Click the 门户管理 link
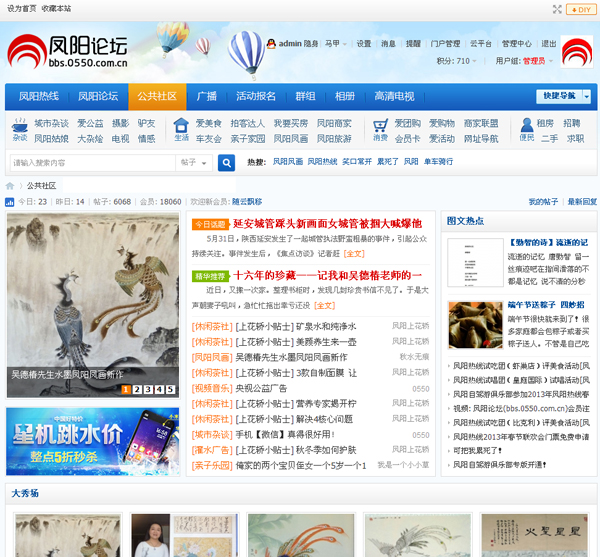This screenshot has height=557, width=600. pyautogui.click(x=445, y=44)
